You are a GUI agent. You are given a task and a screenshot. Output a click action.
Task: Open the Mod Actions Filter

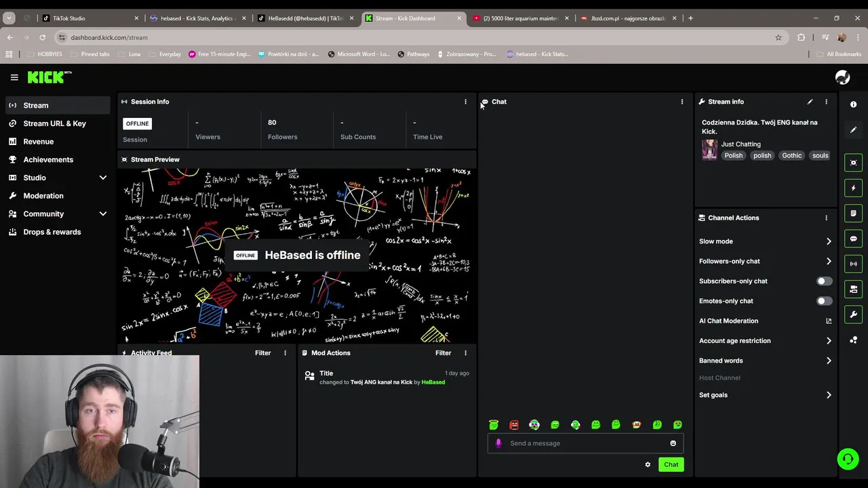[443, 352]
